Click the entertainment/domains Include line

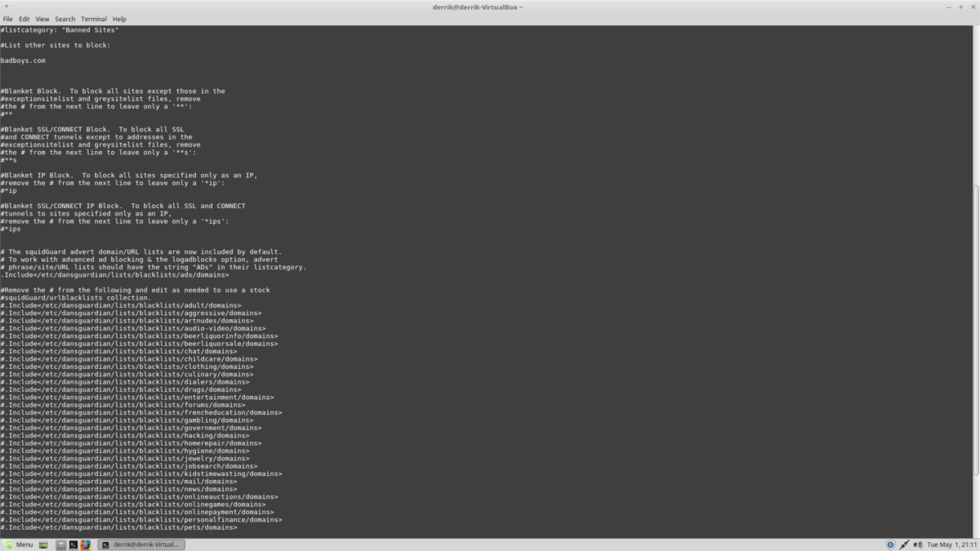[x=137, y=397]
